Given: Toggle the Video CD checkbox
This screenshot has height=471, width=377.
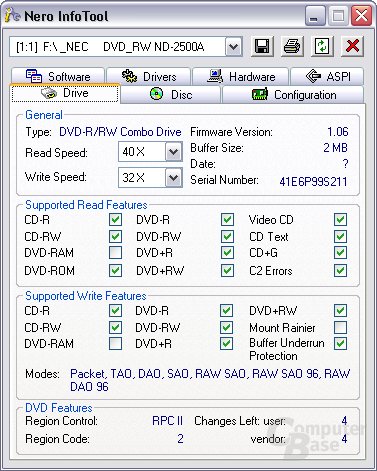Looking at the screenshot, I should [x=340, y=220].
